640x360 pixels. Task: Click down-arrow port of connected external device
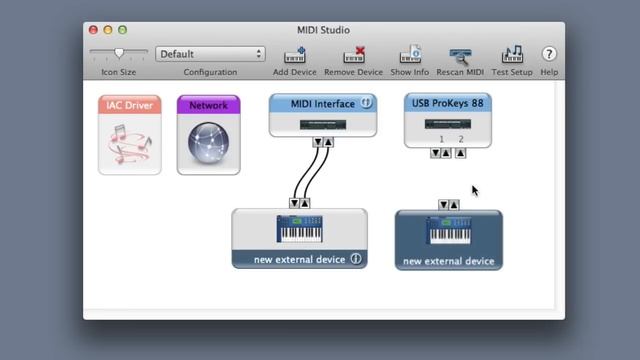click(x=295, y=203)
